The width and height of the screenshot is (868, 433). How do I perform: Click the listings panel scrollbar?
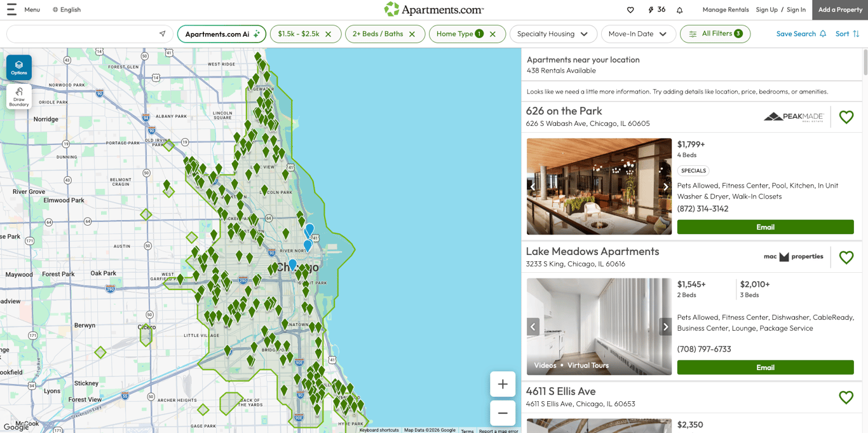[865, 62]
